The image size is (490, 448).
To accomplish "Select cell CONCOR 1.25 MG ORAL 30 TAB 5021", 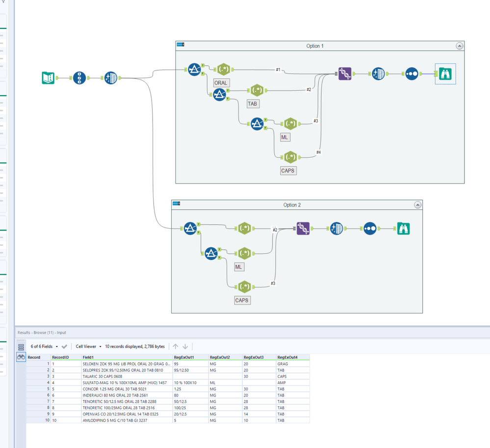I will [127, 389].
